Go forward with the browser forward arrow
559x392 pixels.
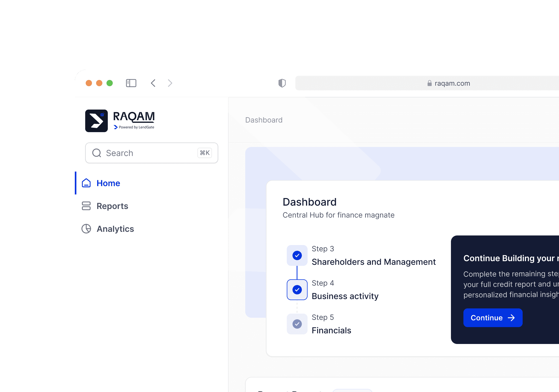[x=170, y=83]
